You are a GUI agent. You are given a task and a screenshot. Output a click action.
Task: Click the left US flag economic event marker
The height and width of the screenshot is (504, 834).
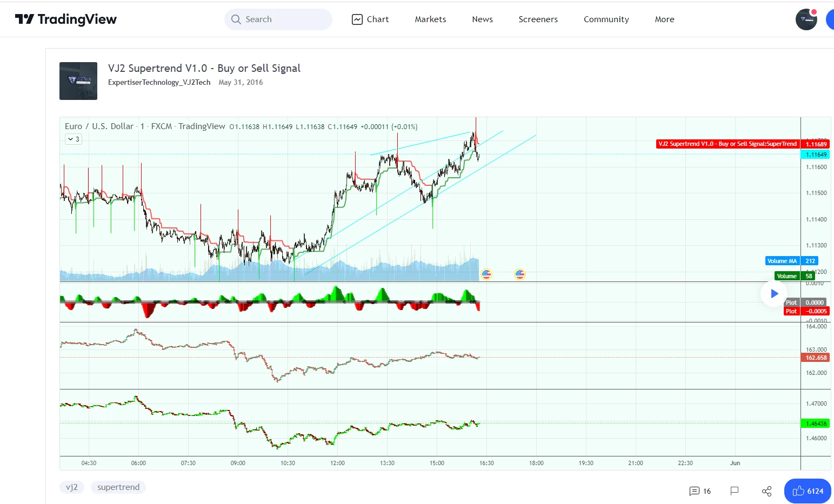(x=486, y=274)
